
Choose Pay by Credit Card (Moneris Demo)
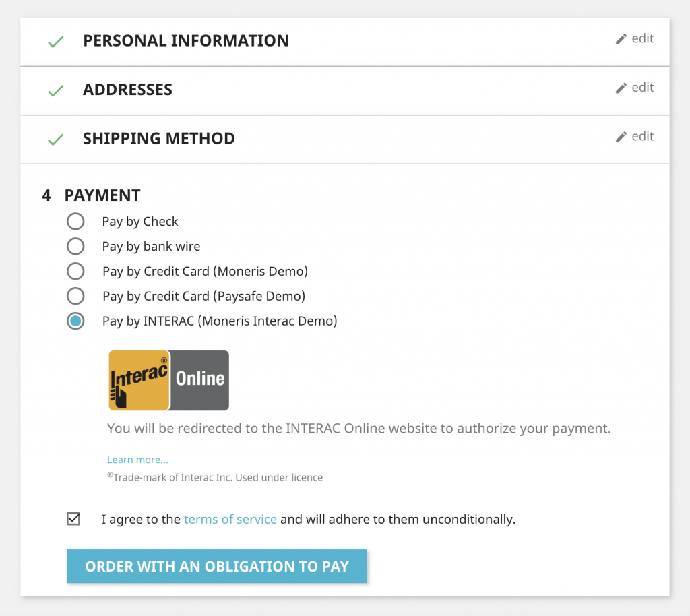click(75, 271)
